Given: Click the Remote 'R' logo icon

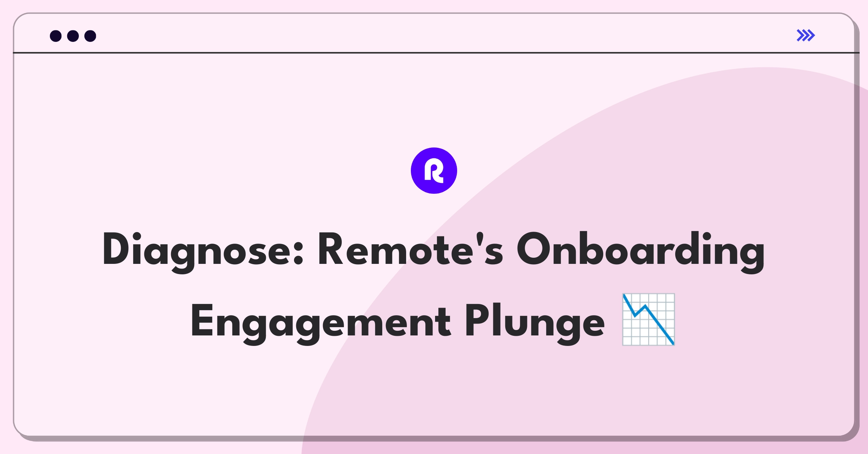Looking at the screenshot, I should pos(434,177).
